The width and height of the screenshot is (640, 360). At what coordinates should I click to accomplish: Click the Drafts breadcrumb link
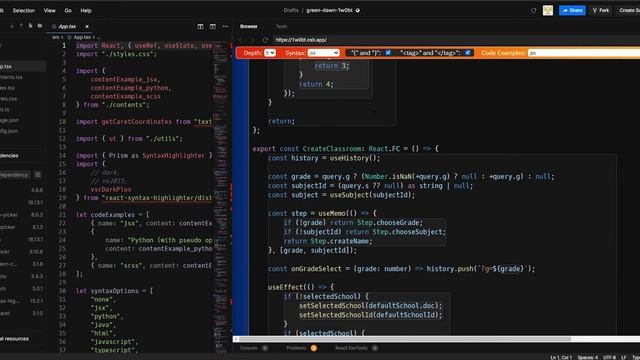click(x=291, y=11)
